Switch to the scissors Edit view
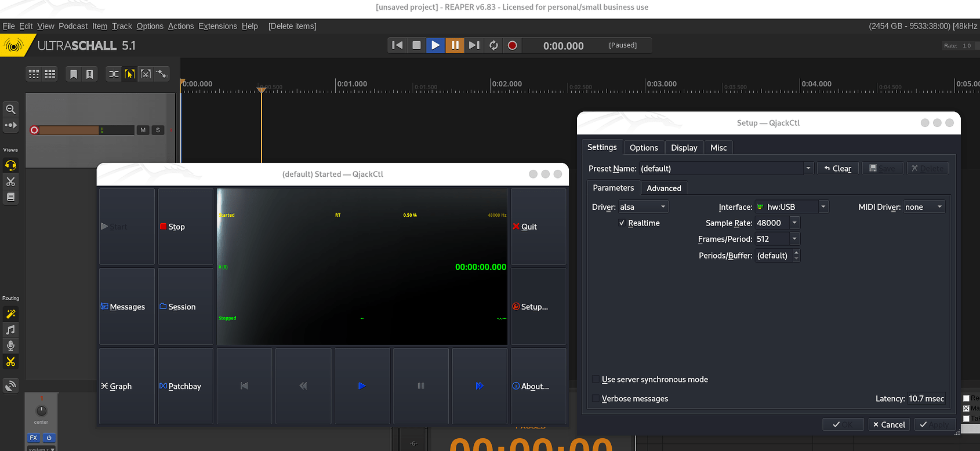This screenshot has width=980, height=451. [x=10, y=181]
